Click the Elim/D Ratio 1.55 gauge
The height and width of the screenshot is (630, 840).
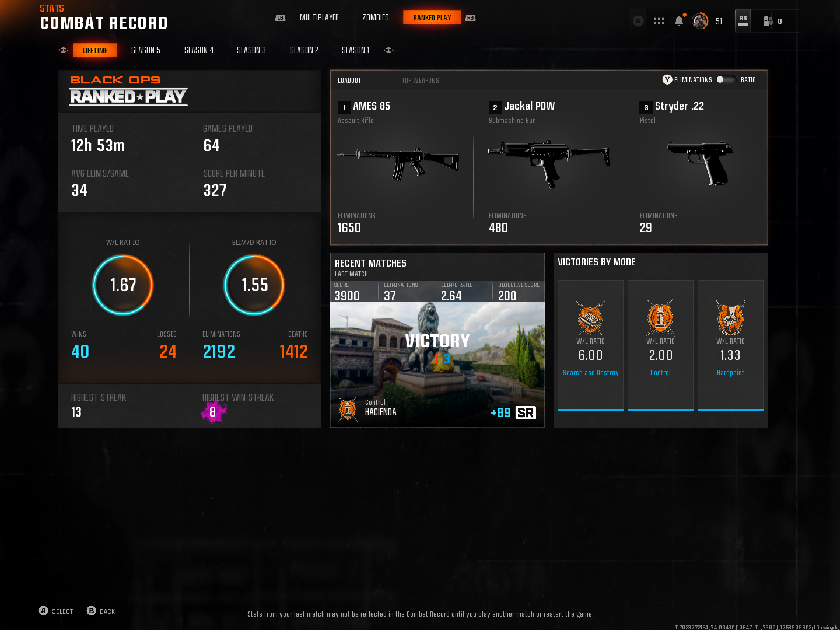tap(254, 285)
